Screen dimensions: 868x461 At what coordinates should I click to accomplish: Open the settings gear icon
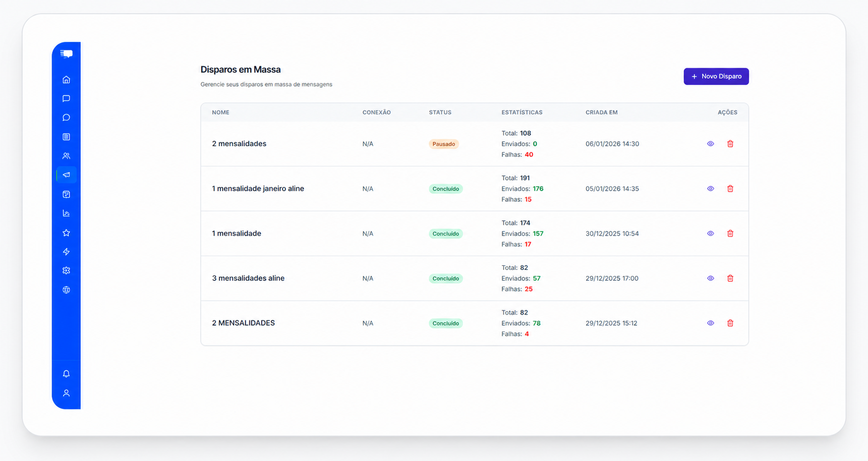coord(66,271)
